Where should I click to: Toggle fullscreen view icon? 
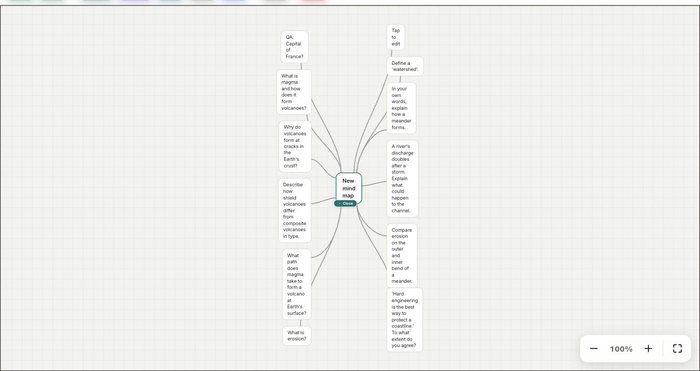tap(677, 349)
